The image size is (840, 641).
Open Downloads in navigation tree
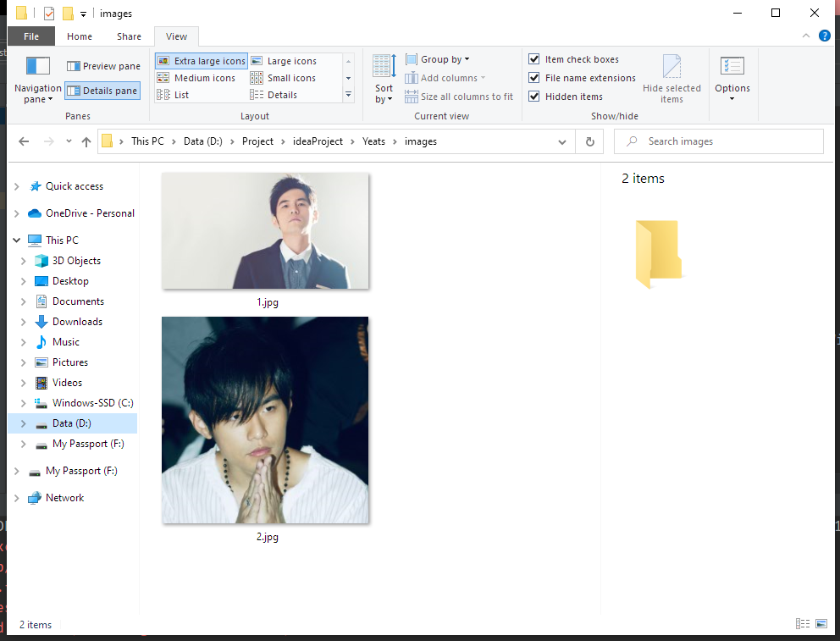pos(77,322)
